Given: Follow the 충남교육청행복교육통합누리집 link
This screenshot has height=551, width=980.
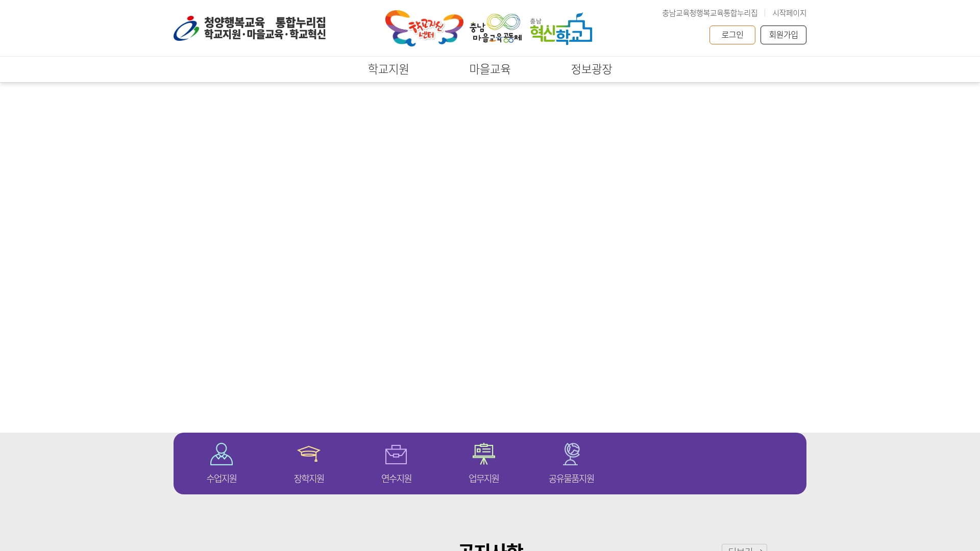Looking at the screenshot, I should (x=710, y=13).
